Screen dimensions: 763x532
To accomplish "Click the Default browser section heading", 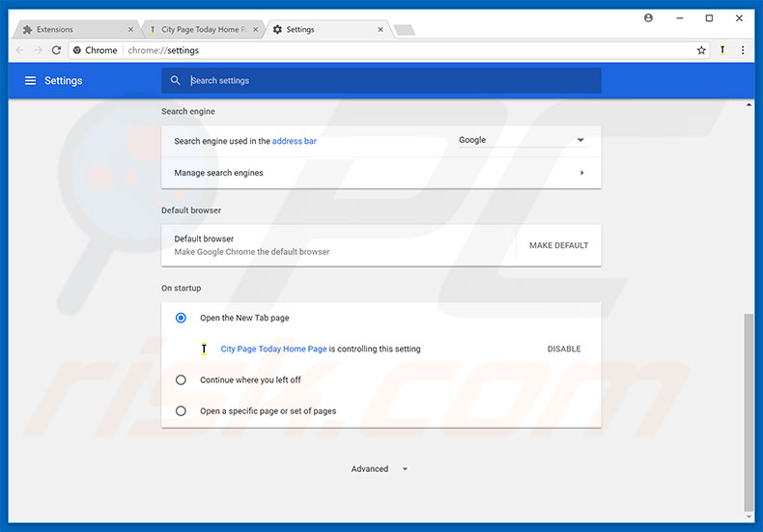I will (x=191, y=210).
